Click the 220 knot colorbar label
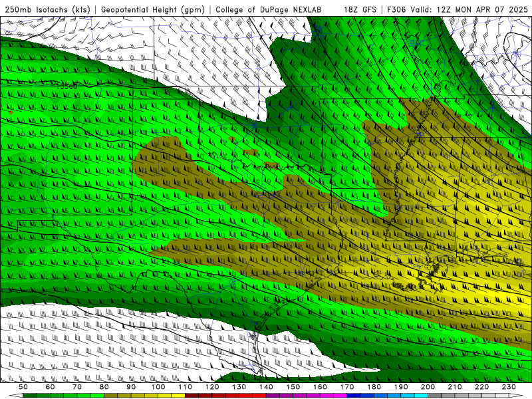 point(481,387)
